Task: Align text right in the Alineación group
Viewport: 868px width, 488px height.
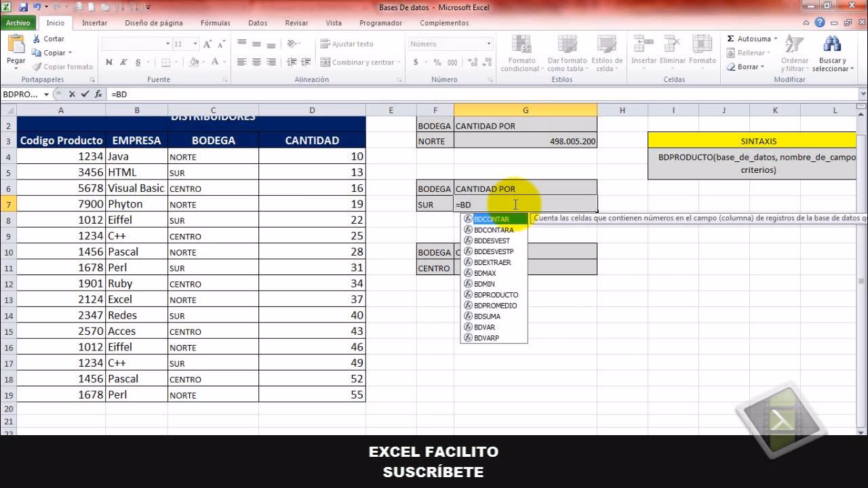Action: coord(271,62)
